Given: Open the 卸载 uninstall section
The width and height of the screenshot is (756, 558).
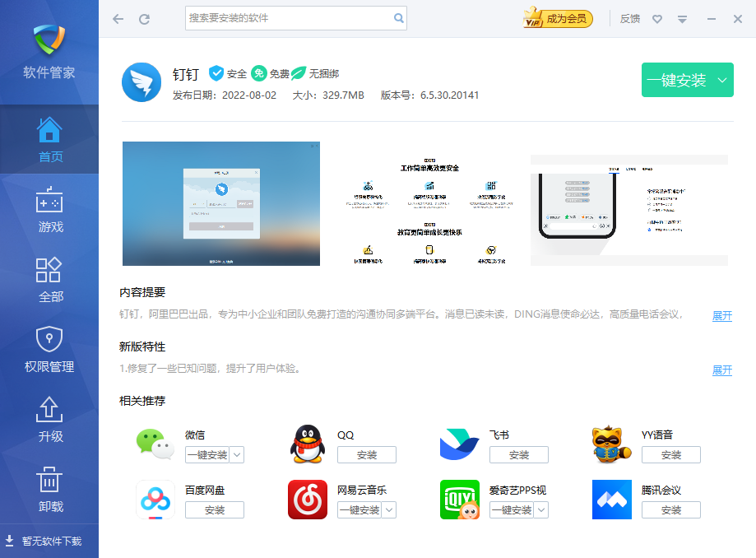Looking at the screenshot, I should (x=49, y=489).
